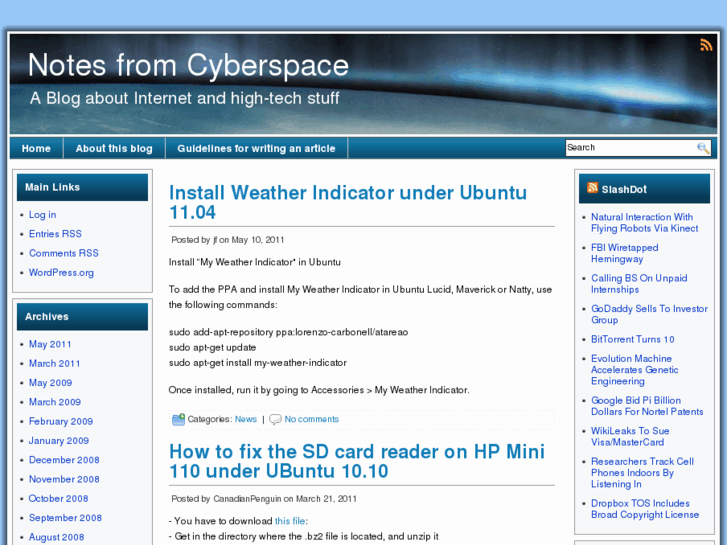Viewport: 727px width, 545px height.
Task: Click the search magnifier icon
Action: (x=703, y=147)
